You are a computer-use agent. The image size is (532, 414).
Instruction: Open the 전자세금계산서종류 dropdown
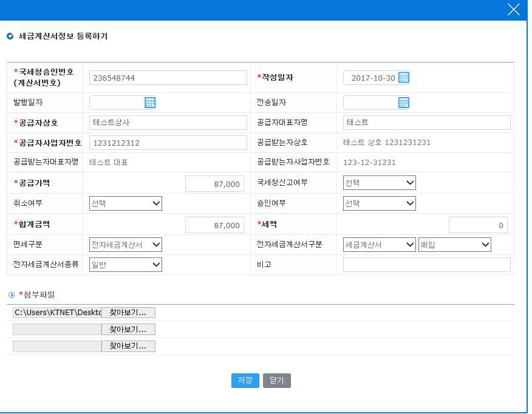point(126,265)
